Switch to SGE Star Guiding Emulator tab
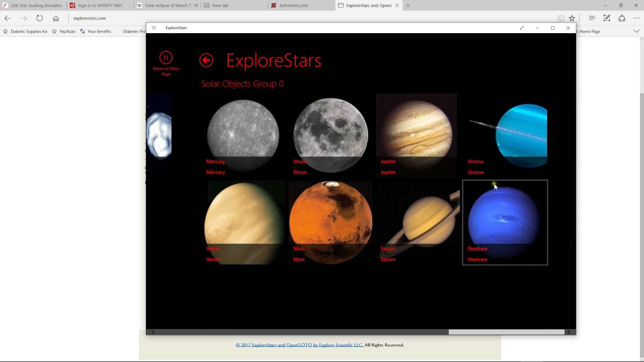Screen dimensions: 644x362 (33, 6)
